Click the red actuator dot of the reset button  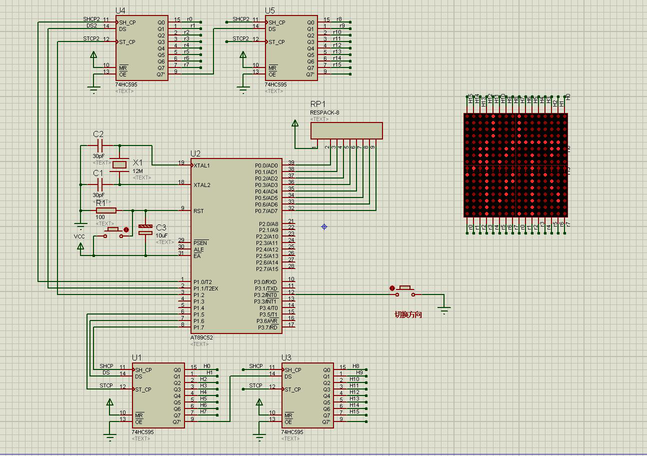coord(126,229)
